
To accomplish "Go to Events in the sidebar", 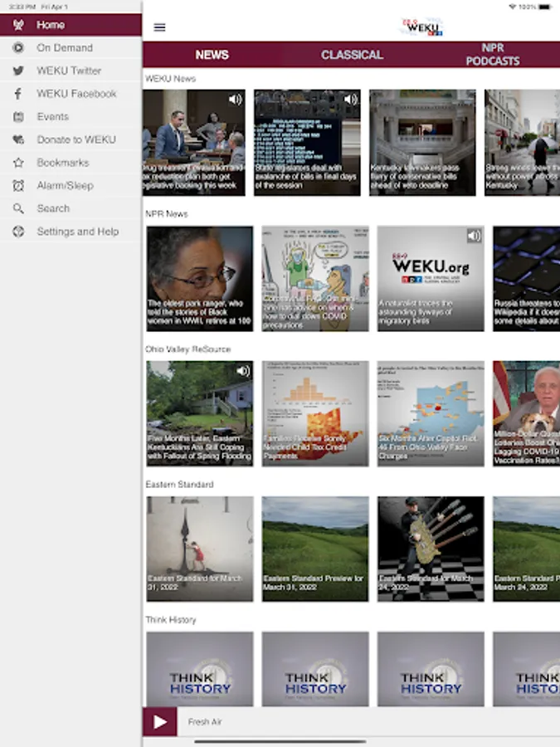I will click(x=71, y=116).
